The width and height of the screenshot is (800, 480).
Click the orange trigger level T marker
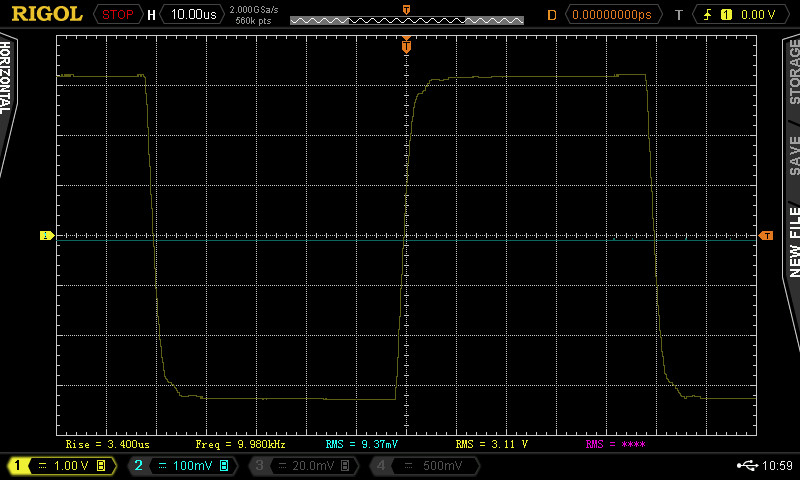pyautogui.click(x=766, y=236)
